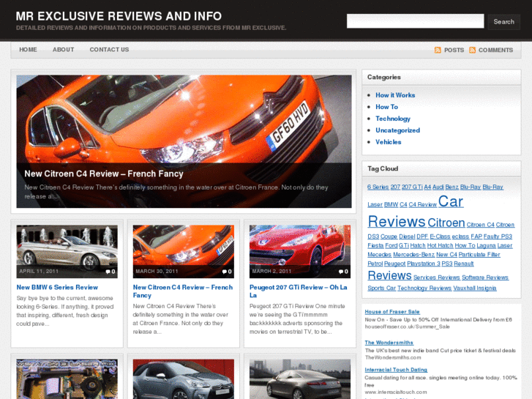Click the April 11, 2011 date label

tap(39, 272)
